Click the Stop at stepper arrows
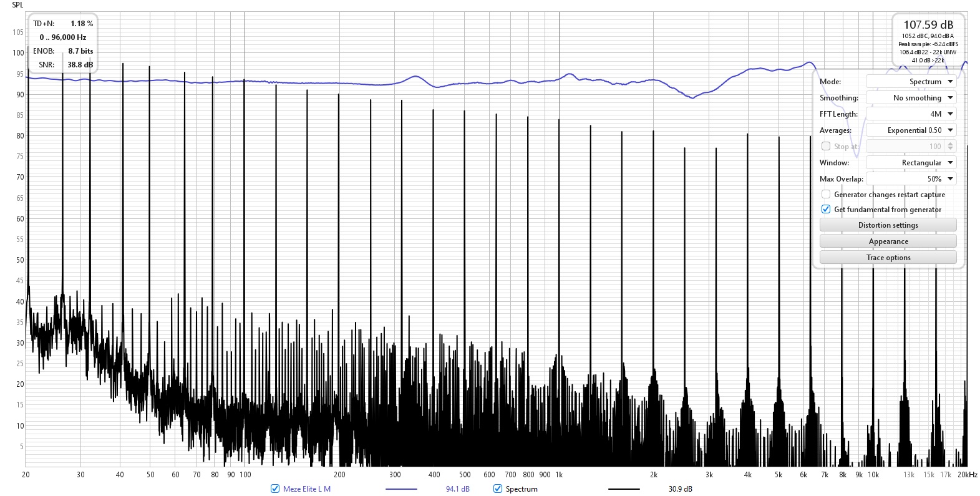Screen dimensions: 980x496 (x=951, y=147)
